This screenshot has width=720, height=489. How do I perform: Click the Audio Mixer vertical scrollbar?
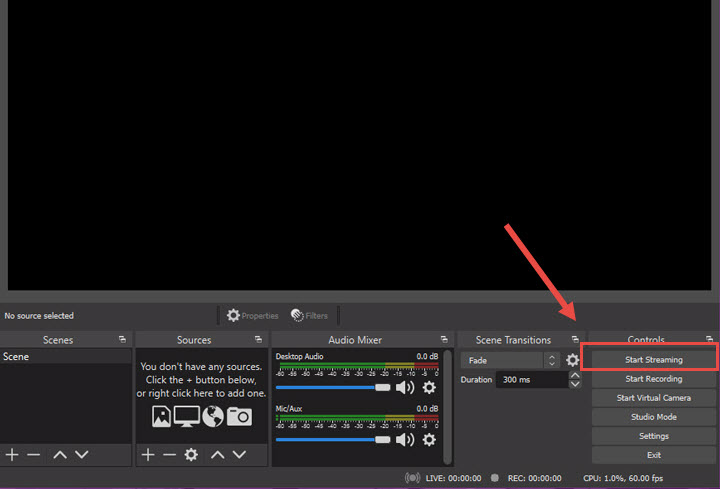[448, 407]
